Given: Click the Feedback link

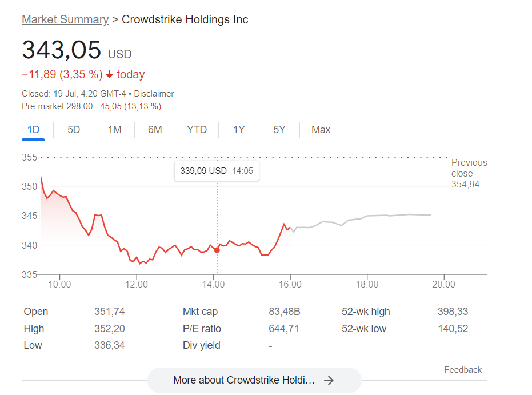Looking at the screenshot, I should [x=463, y=370].
